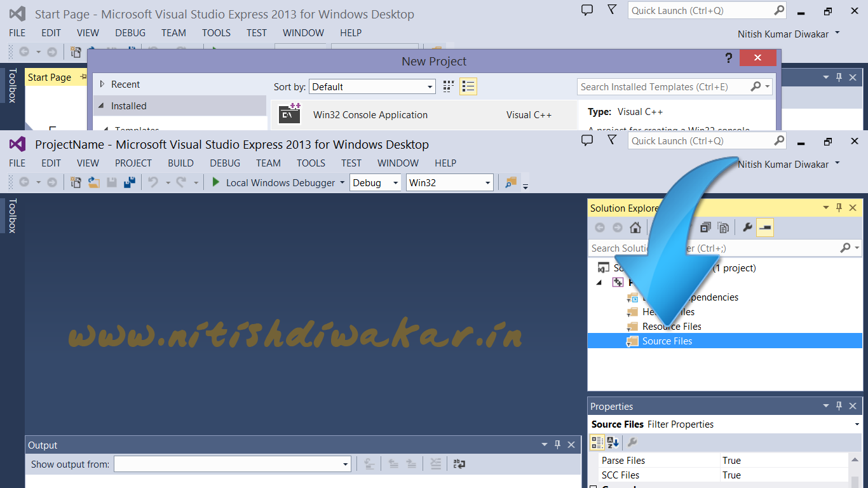This screenshot has width=868, height=488.
Task: Click Collapse All icon in Solution Explorer
Action: coord(705,227)
